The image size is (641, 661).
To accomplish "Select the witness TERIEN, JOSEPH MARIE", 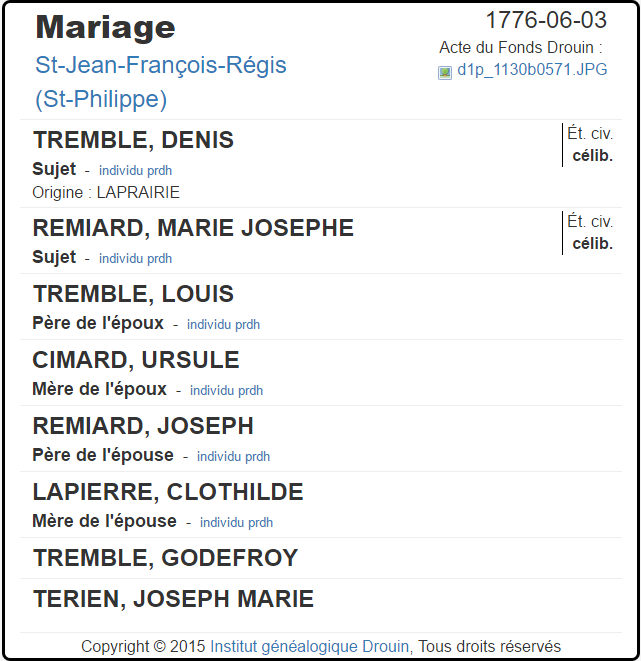I will 173,599.
